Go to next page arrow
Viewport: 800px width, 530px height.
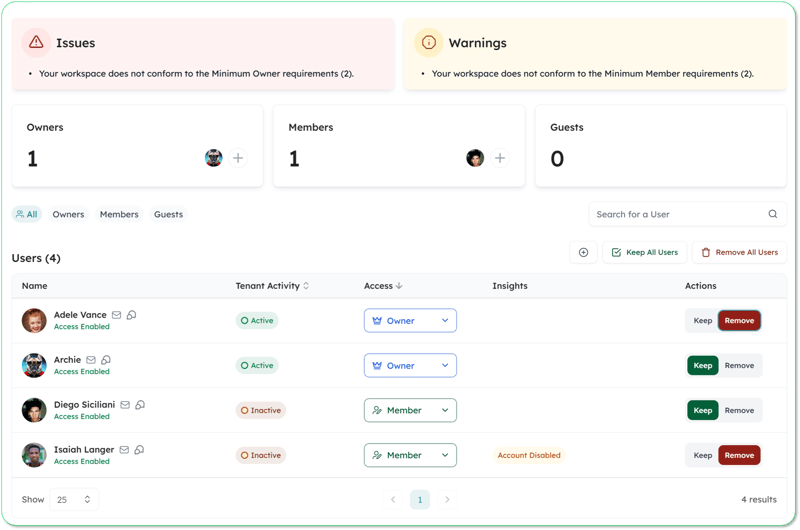pyautogui.click(x=447, y=499)
